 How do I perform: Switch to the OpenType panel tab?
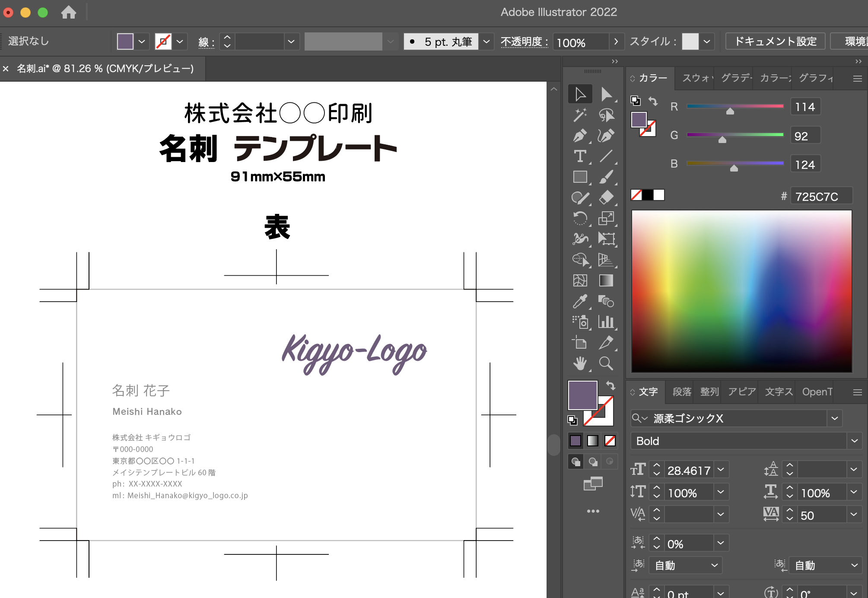click(817, 392)
